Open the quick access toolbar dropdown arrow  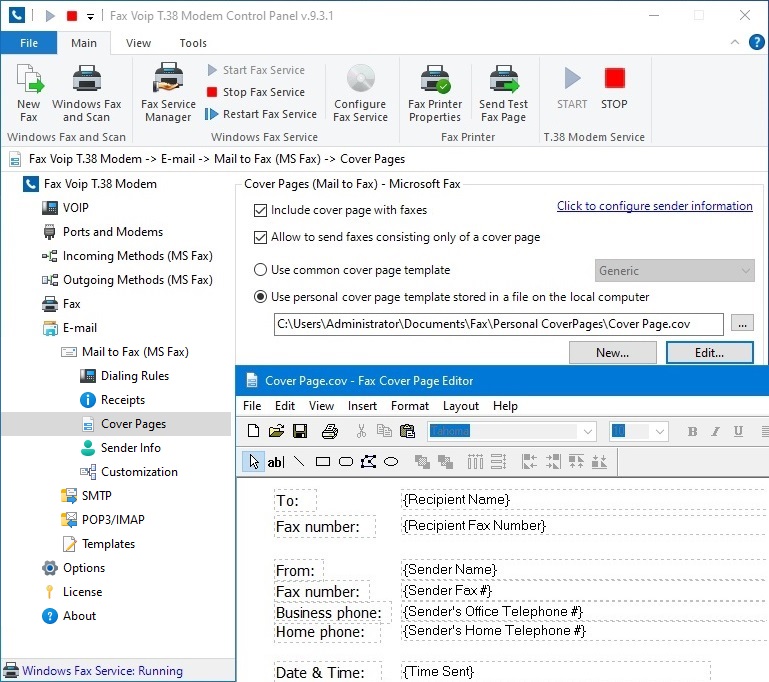[x=90, y=17]
